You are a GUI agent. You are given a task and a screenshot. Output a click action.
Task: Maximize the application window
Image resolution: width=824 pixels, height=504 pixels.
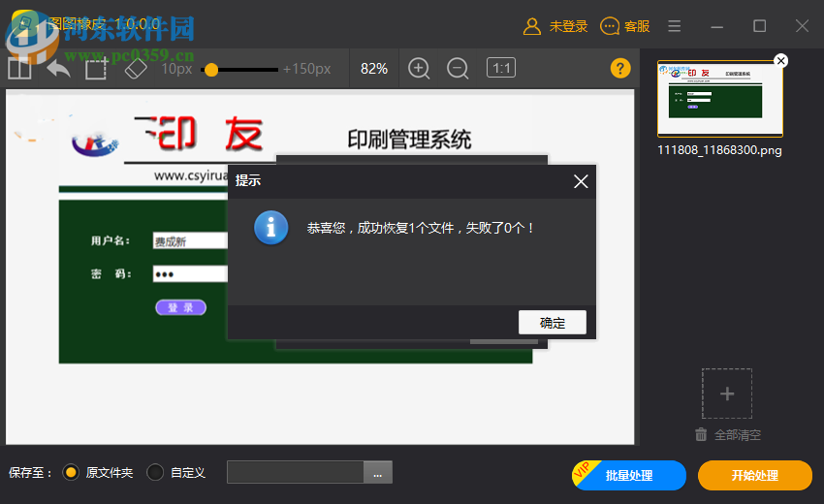[x=759, y=26]
